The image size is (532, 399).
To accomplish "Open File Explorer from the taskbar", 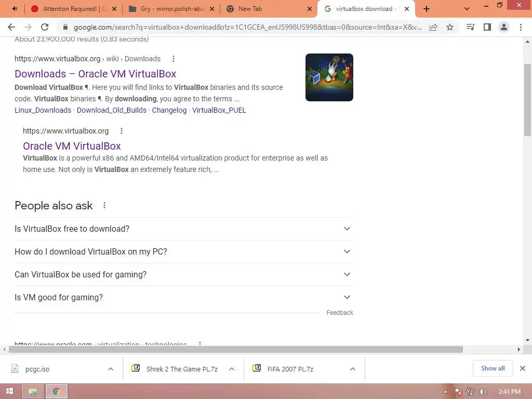I will coord(33,392).
